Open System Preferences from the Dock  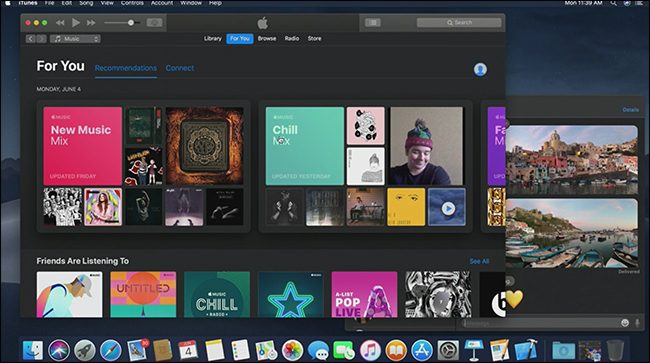point(448,350)
